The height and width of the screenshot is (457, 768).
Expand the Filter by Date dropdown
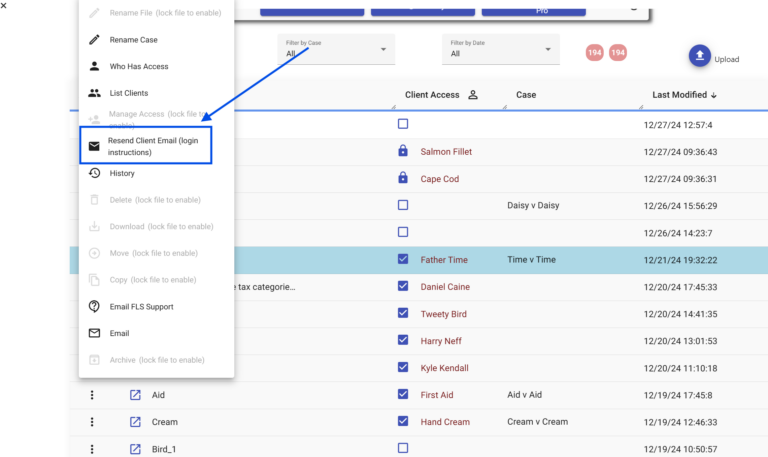pos(547,49)
